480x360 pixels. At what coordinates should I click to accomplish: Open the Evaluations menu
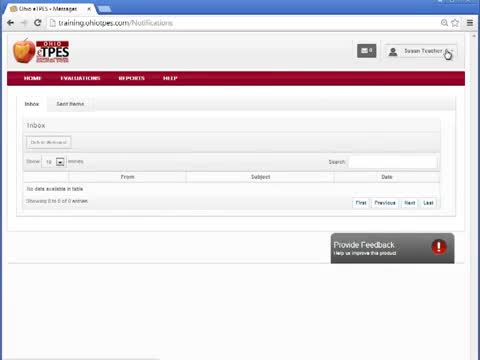pyautogui.click(x=80, y=78)
